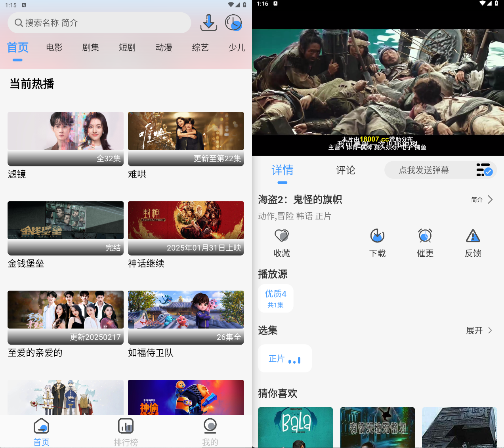Open the 滤镜 drama thumbnail
Image resolution: width=504 pixels, height=448 pixels.
[x=65, y=139]
